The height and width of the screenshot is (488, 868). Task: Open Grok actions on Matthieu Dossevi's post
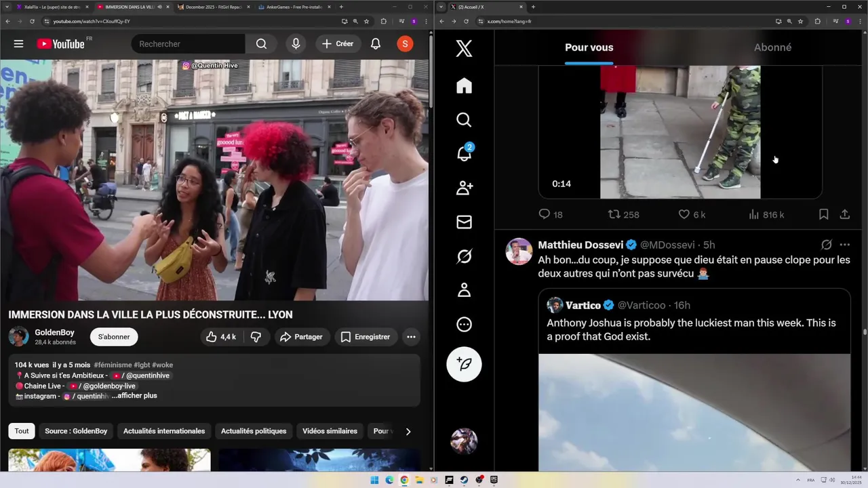[826, 245]
